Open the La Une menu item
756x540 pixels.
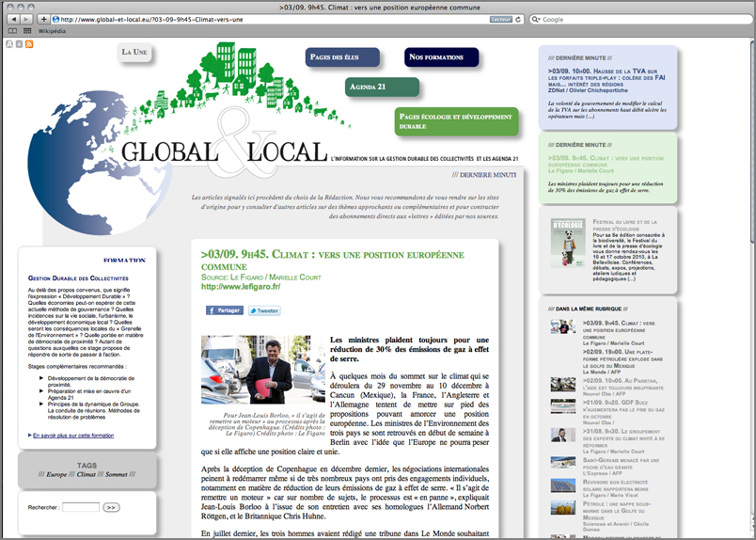click(x=134, y=52)
